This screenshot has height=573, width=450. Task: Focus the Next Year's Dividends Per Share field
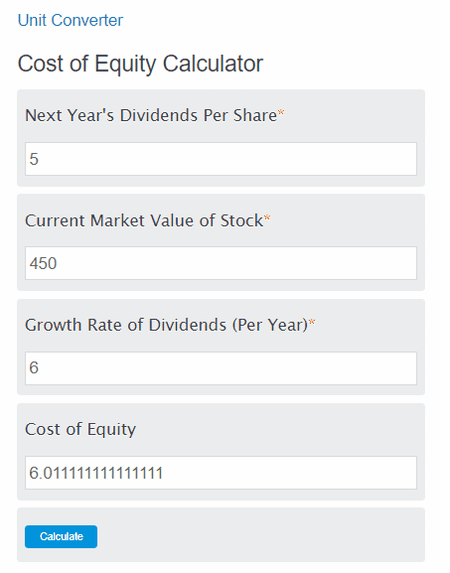pos(221,159)
